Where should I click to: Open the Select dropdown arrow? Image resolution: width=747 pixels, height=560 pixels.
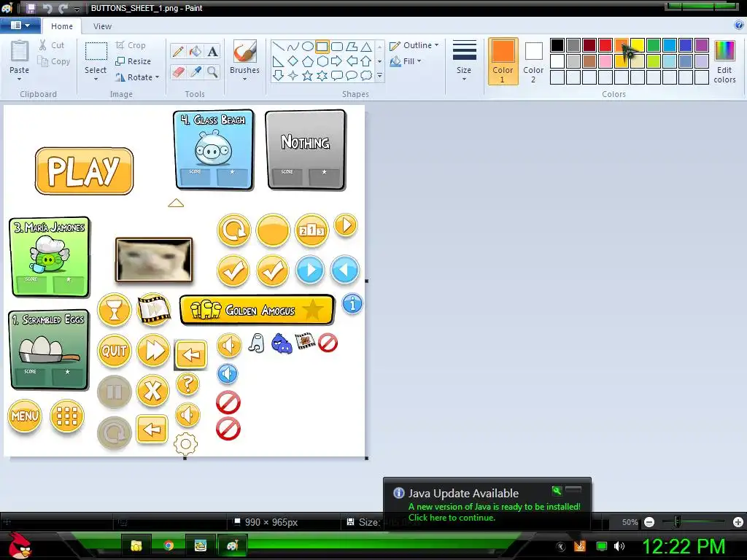(x=96, y=79)
